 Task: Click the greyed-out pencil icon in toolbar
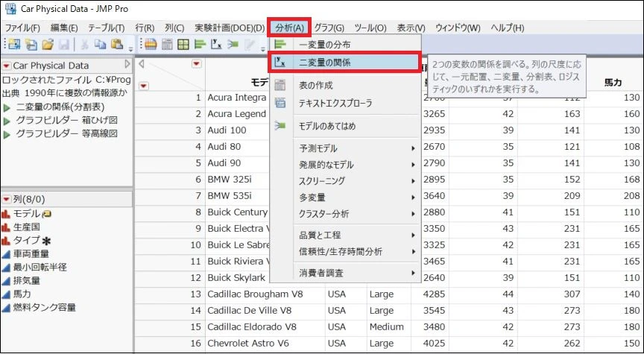pos(249,45)
